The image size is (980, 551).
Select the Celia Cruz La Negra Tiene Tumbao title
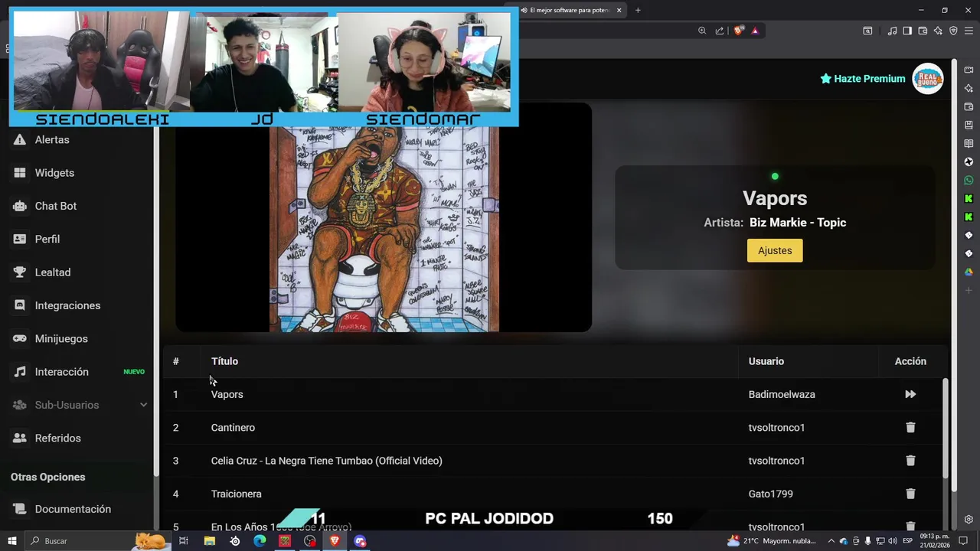[327, 461]
